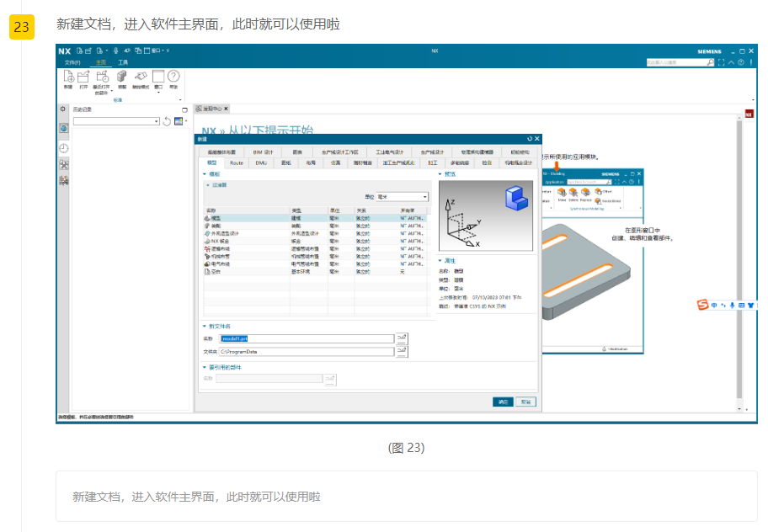
Task: Reset the New dialog with circular arrow
Action: pyautogui.click(x=530, y=139)
